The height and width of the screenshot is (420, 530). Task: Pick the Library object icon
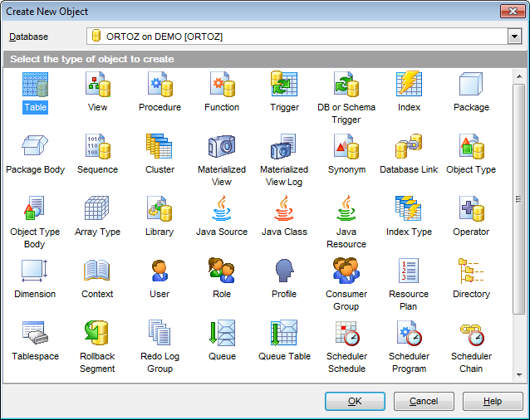(159, 208)
